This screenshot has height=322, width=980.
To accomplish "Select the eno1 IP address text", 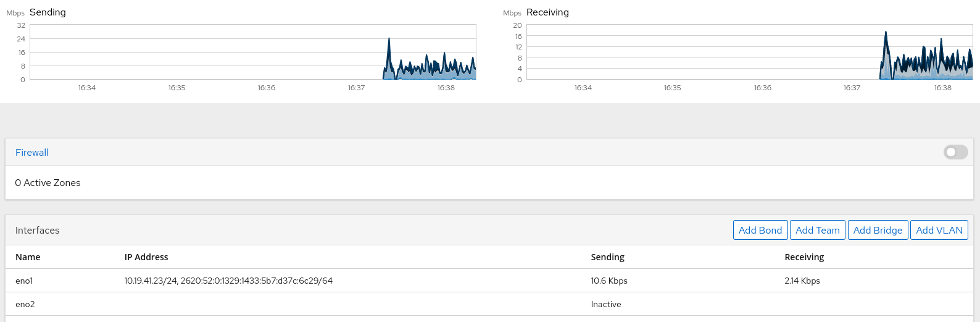I will click(228, 281).
